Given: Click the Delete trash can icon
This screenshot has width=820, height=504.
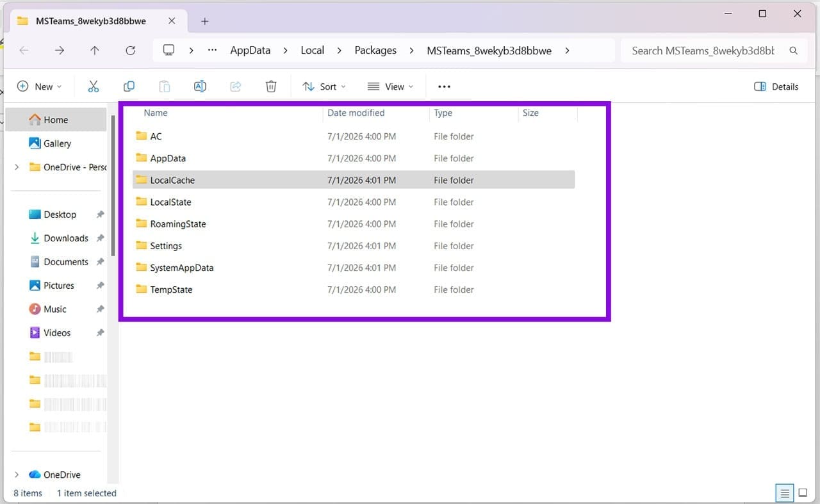Looking at the screenshot, I should coord(271,86).
